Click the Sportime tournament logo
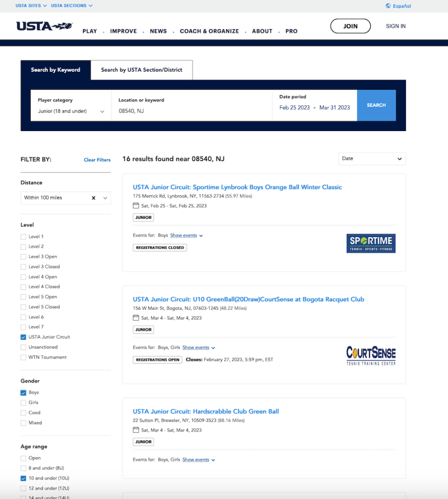The width and height of the screenshot is (448, 499). (x=371, y=243)
